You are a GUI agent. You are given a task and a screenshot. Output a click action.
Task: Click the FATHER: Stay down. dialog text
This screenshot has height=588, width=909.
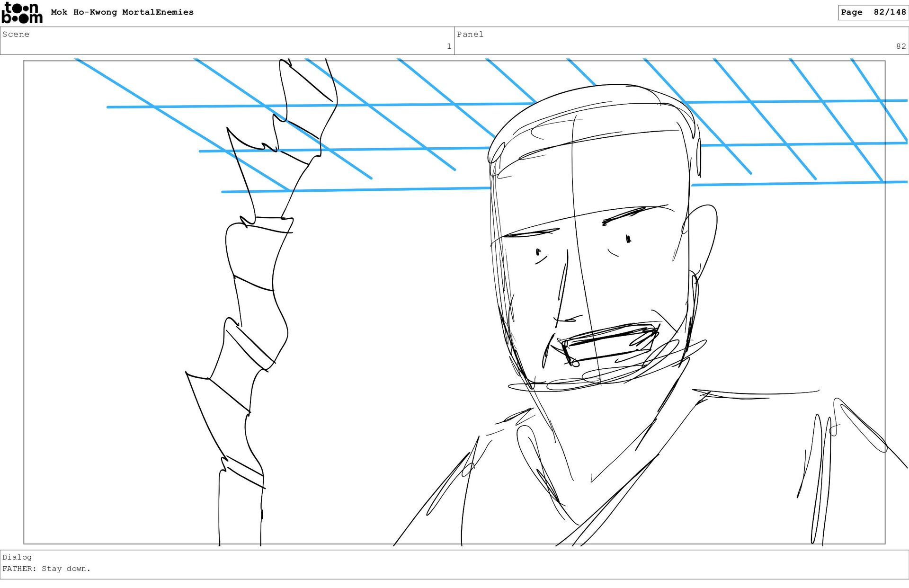point(46,569)
